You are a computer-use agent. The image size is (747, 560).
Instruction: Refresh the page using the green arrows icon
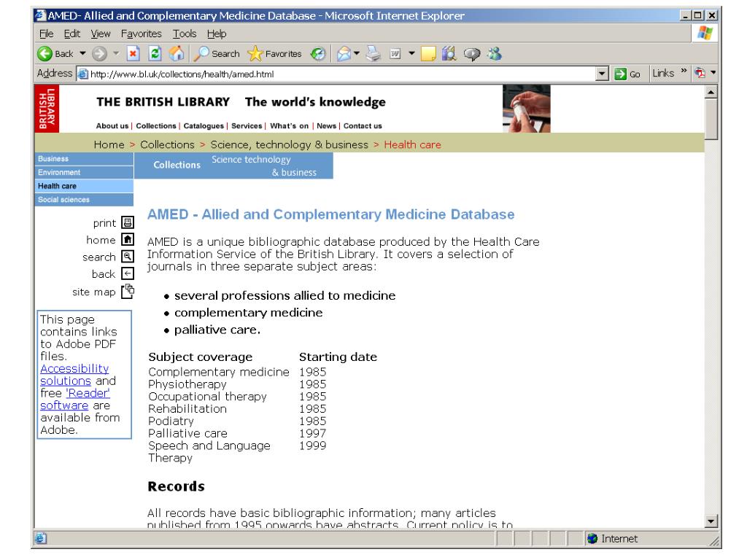coord(155,54)
